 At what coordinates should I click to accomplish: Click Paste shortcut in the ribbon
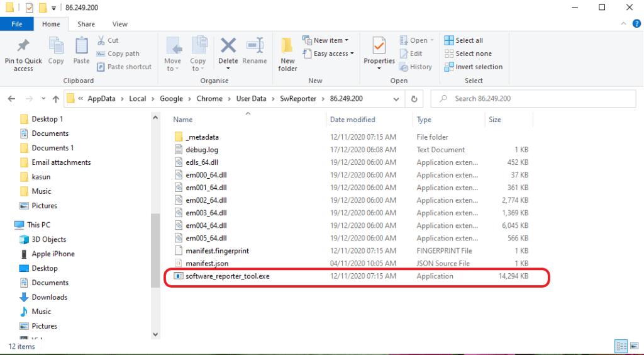pyautogui.click(x=125, y=67)
